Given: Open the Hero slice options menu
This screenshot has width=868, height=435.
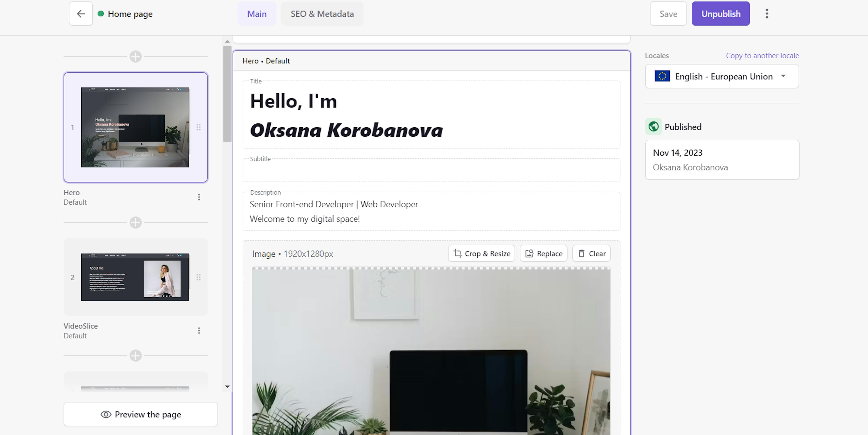Looking at the screenshot, I should pyautogui.click(x=199, y=197).
